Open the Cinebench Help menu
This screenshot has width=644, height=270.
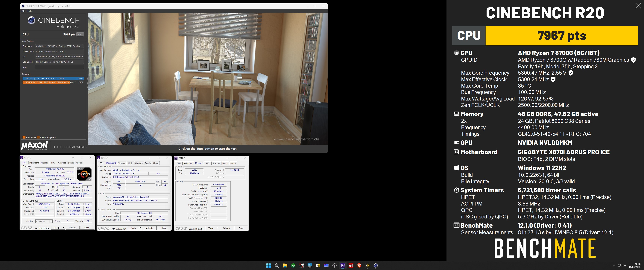click(30, 11)
